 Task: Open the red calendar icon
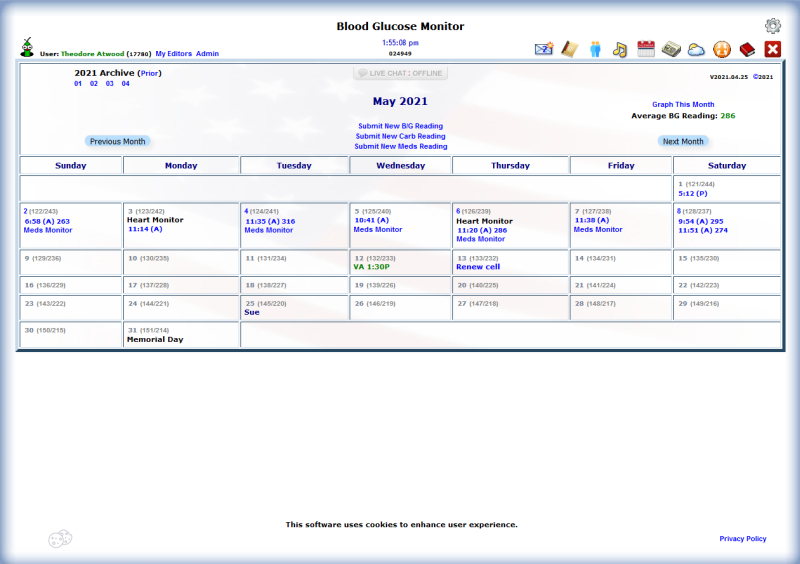(x=645, y=49)
